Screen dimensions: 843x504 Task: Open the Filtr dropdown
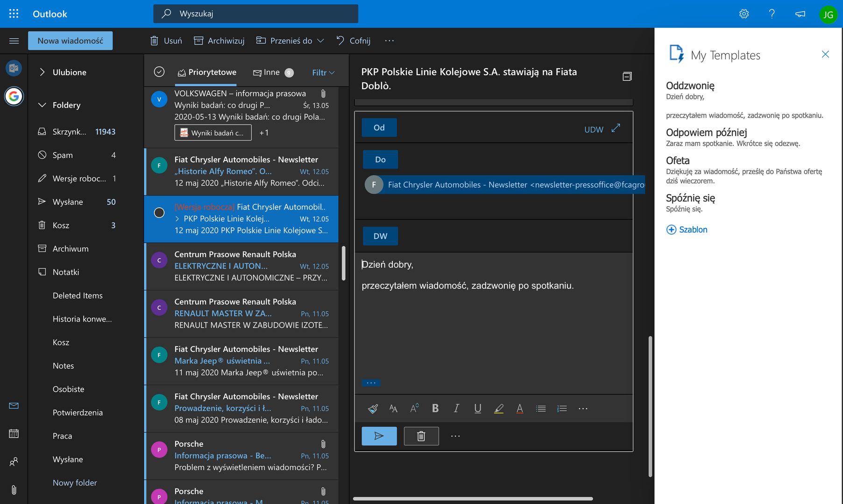[x=323, y=72]
